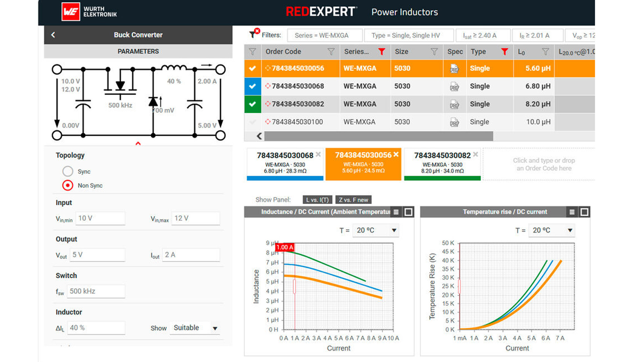Image resolution: width=644 pixels, height=362 pixels.
Task: Open Inductance chart panel menu icon
Action: pyautogui.click(x=396, y=212)
